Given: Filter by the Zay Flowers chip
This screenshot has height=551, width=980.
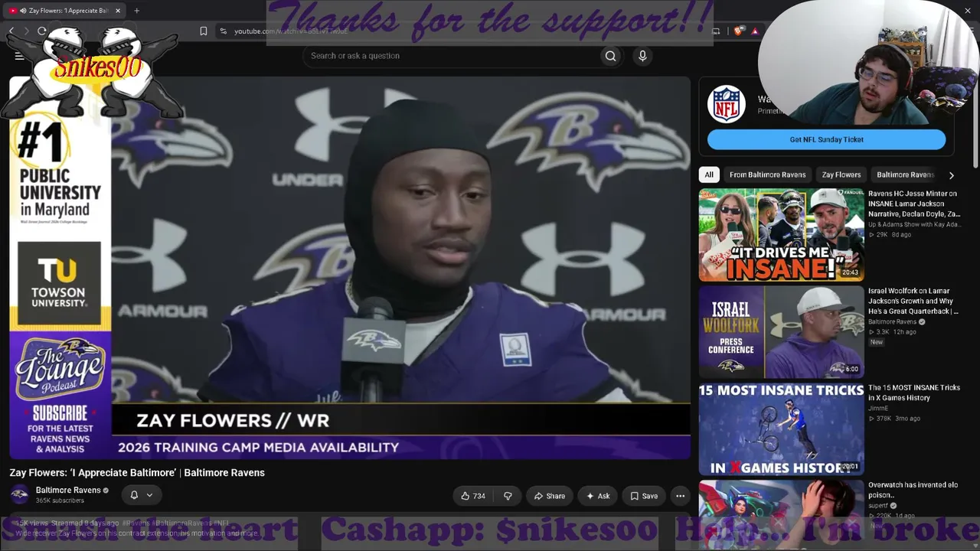Looking at the screenshot, I should [841, 174].
